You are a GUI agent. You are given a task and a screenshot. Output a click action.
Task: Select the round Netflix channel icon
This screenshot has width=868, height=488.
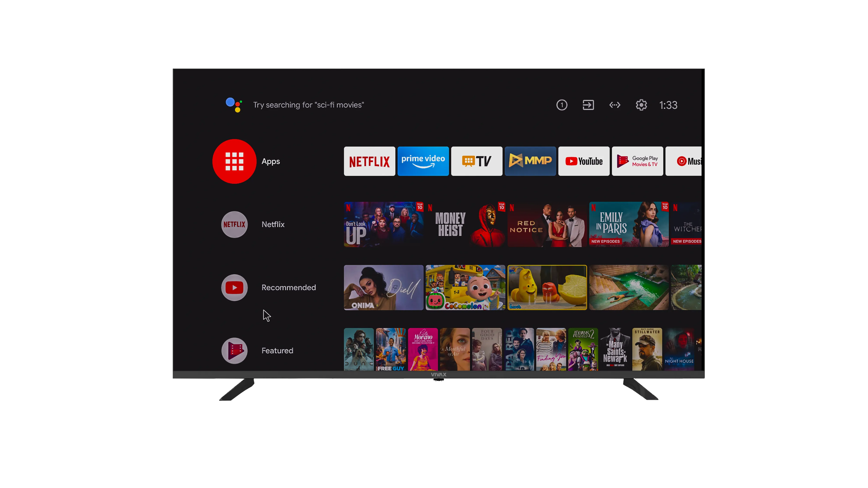click(x=234, y=225)
